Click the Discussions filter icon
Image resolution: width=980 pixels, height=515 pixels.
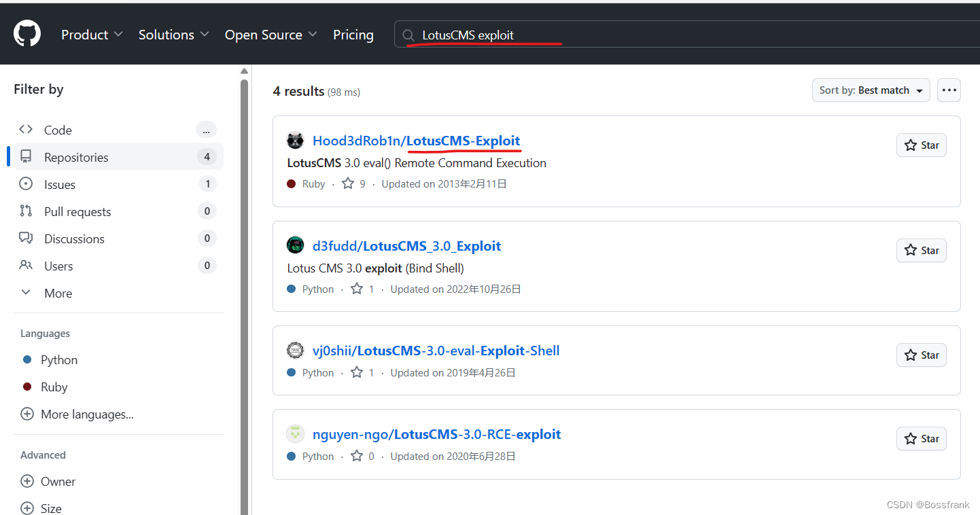(26, 238)
